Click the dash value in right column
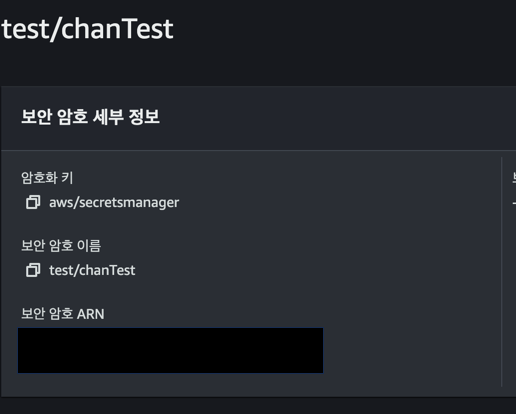Image resolution: width=516 pixels, height=414 pixels. [514, 203]
